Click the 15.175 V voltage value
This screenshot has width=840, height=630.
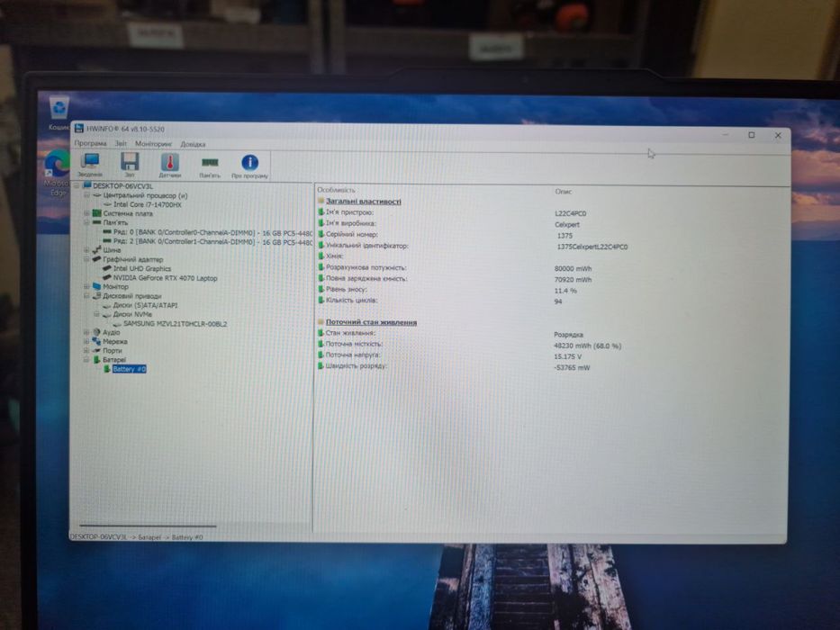[567, 356]
